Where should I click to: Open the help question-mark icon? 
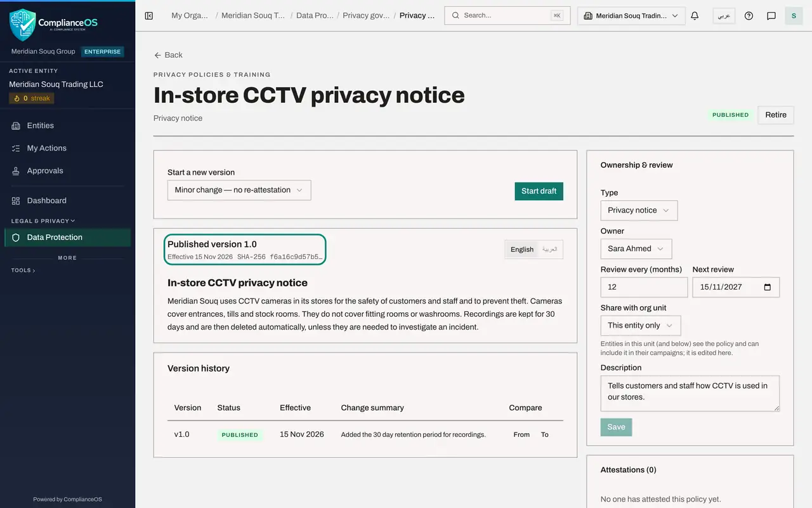(749, 16)
